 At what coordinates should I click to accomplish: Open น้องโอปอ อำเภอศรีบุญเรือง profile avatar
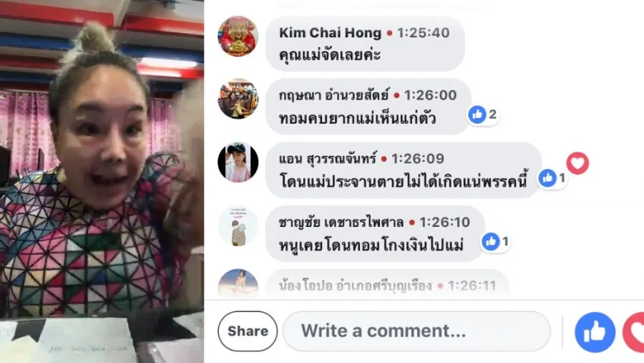(x=238, y=284)
